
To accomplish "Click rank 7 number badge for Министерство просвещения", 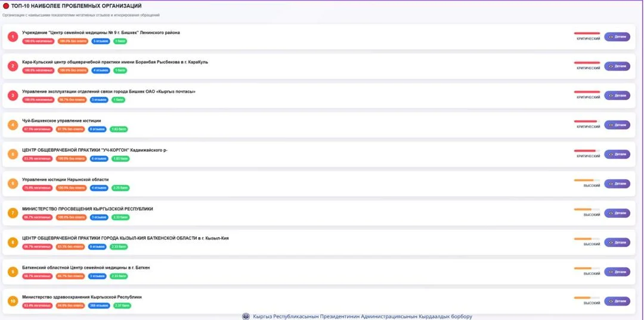I will (x=13, y=213).
